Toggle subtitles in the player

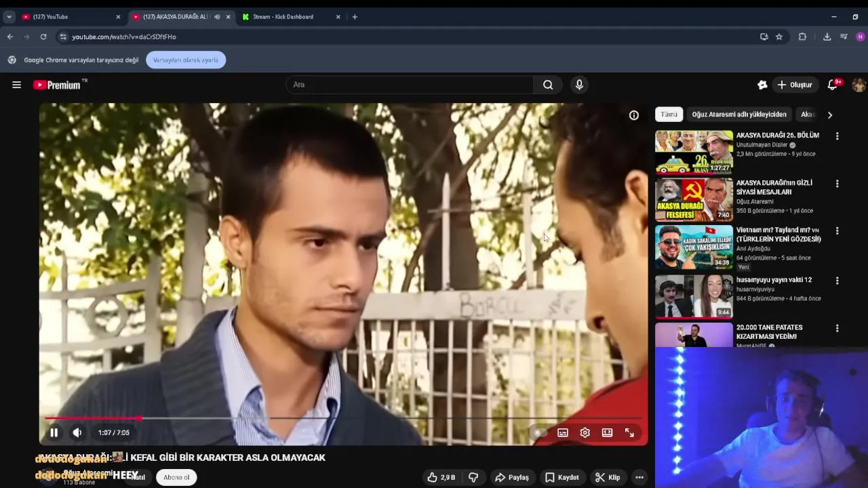pos(563,432)
